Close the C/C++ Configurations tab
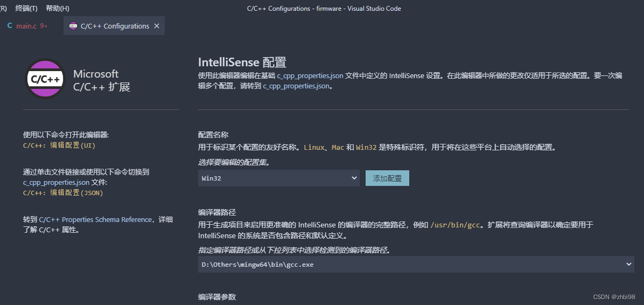The image size is (644, 305). coord(157,26)
